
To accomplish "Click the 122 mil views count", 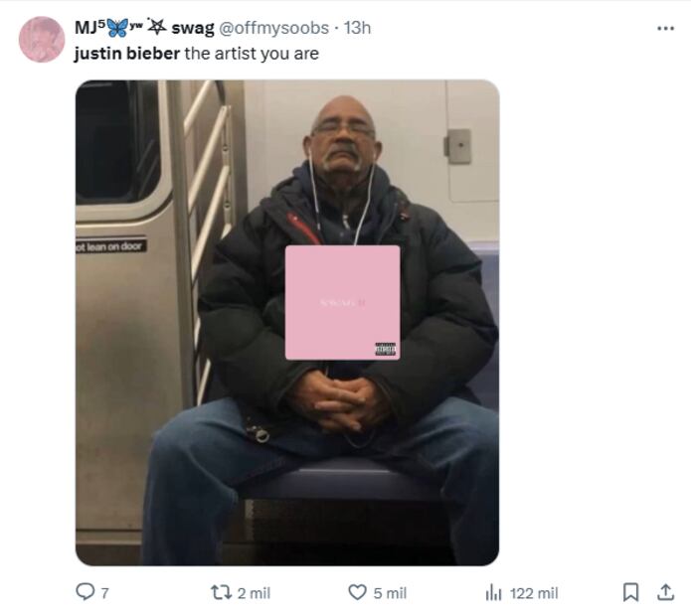I will coord(534,593).
